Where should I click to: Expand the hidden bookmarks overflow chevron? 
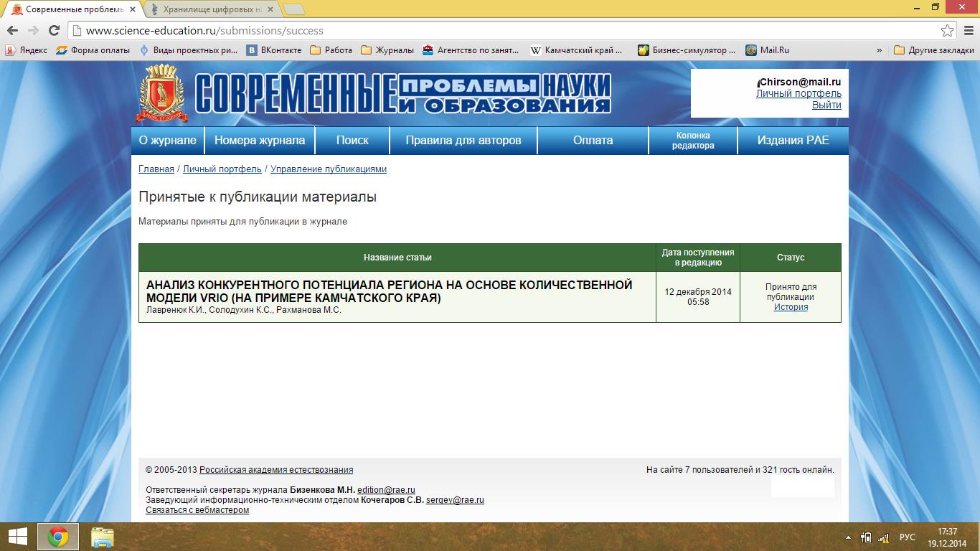pyautogui.click(x=879, y=50)
